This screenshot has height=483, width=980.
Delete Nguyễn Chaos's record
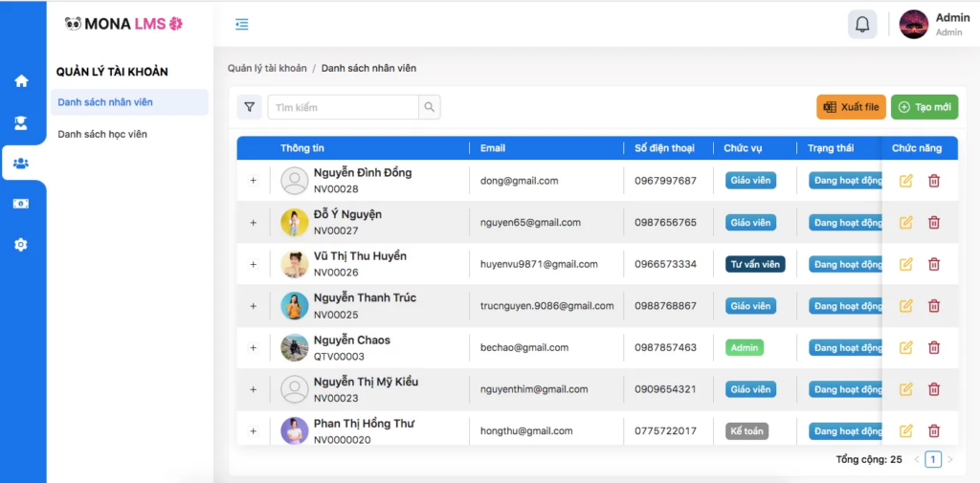[934, 347]
